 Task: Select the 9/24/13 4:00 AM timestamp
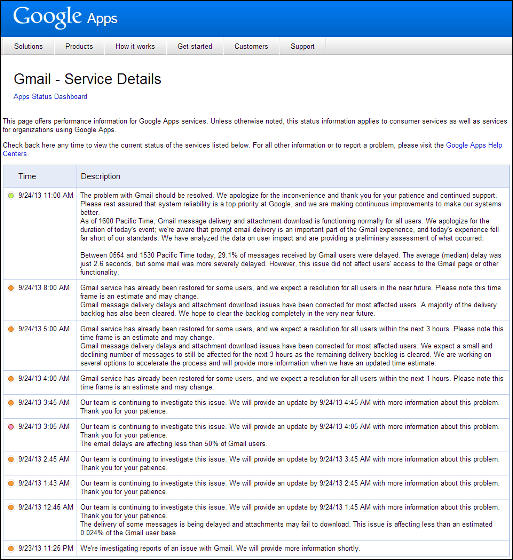click(44, 378)
